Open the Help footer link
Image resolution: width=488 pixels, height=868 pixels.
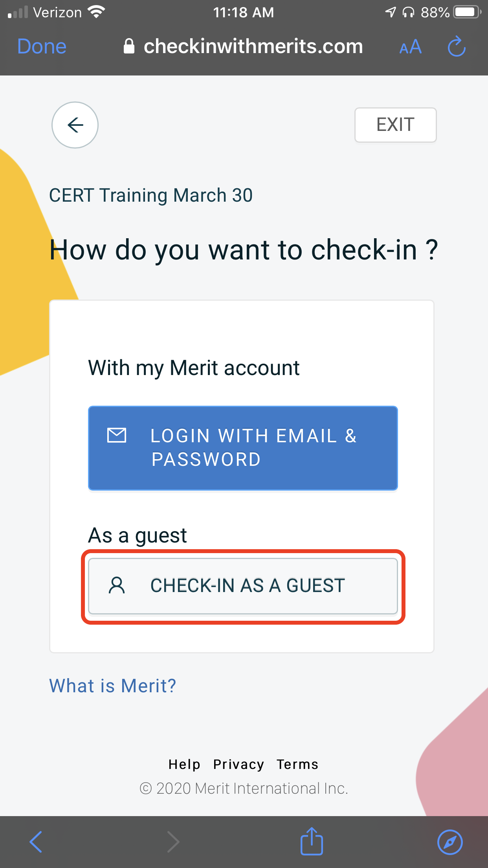184,764
